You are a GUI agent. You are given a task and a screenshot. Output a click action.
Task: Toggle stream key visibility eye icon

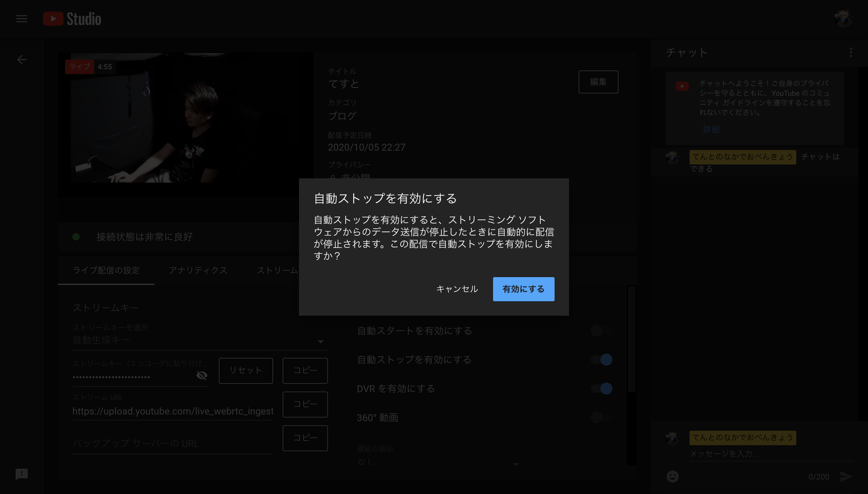tap(202, 375)
